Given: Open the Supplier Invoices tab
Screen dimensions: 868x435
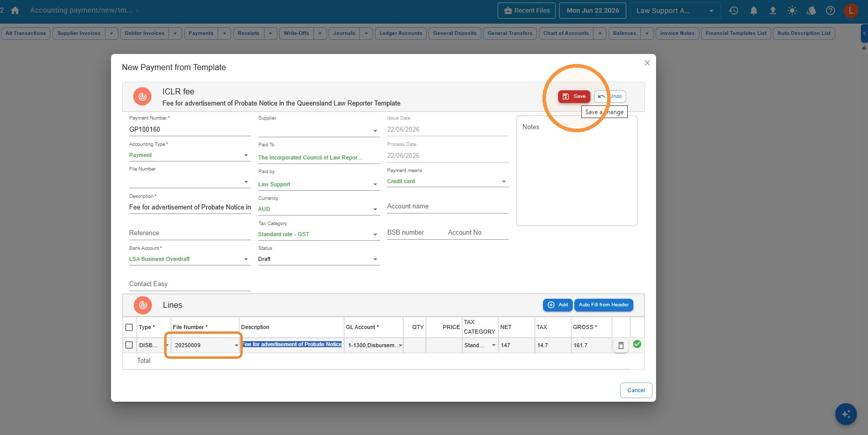Looking at the screenshot, I should [x=79, y=33].
